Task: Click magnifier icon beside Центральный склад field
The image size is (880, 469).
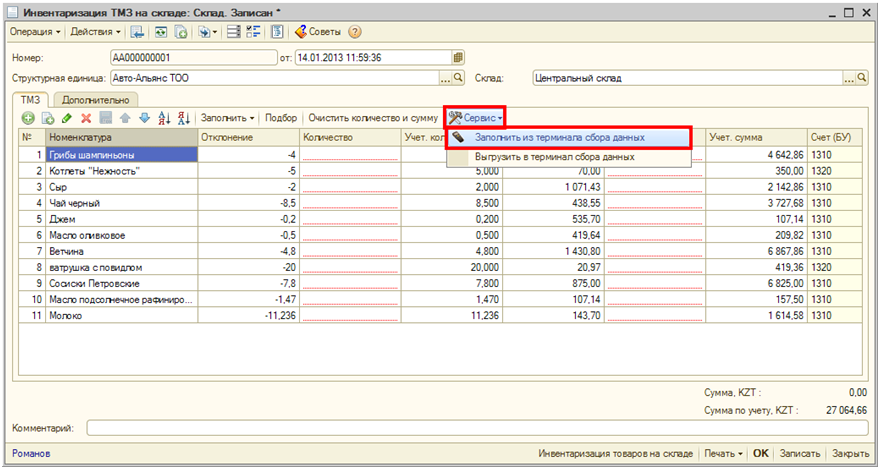Action: click(x=862, y=77)
